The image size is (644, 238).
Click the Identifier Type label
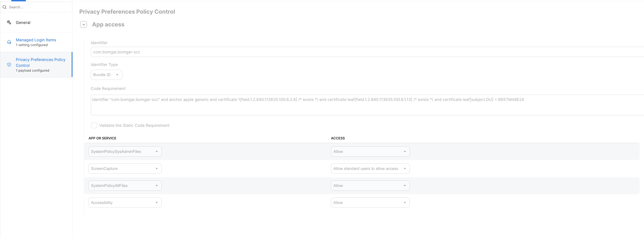pyautogui.click(x=104, y=65)
